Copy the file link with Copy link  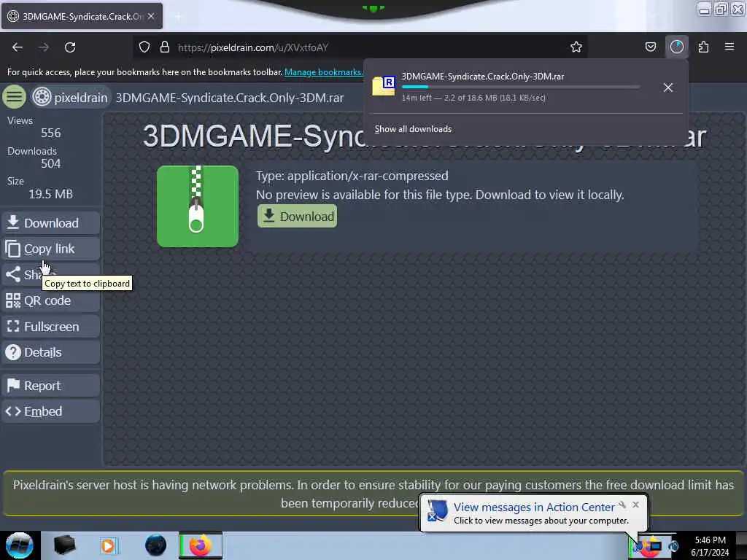pyautogui.click(x=50, y=249)
